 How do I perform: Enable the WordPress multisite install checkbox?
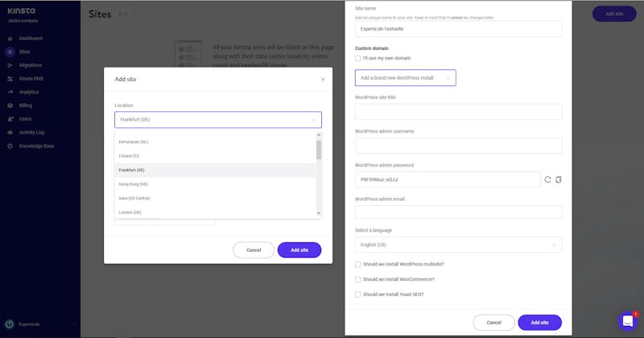[358, 264]
